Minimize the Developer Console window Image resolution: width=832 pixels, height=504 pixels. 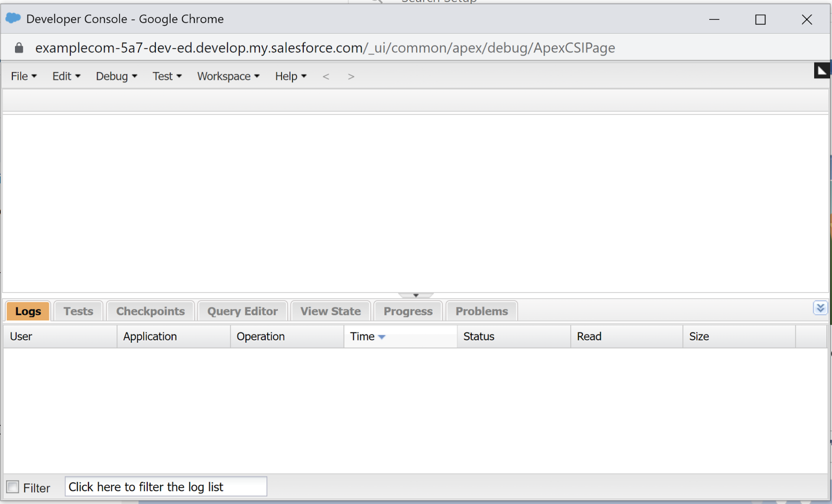click(x=714, y=19)
